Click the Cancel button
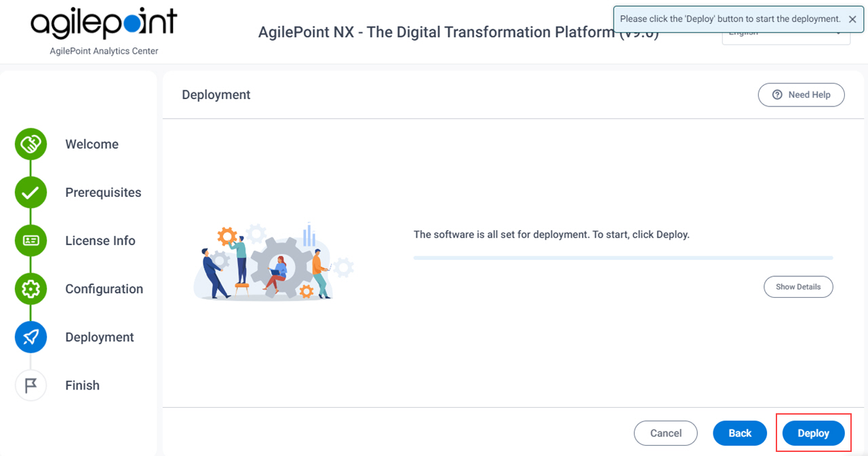Screen dimensions: 868x456 tap(666, 433)
